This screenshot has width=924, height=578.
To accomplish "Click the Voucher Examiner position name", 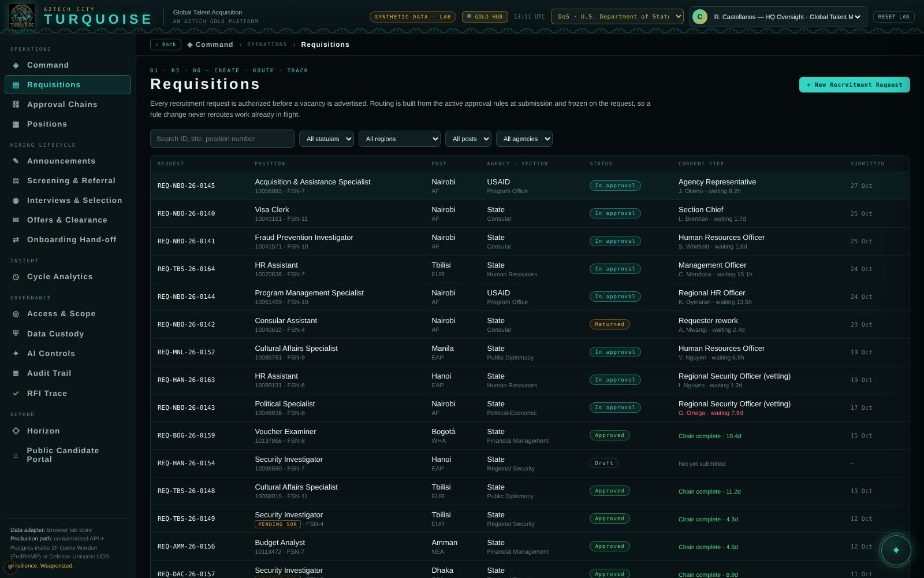I will 285,432.
